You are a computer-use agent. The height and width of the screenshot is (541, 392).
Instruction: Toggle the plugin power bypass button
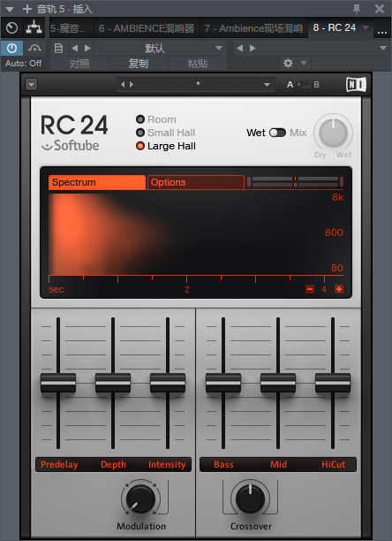(11, 48)
